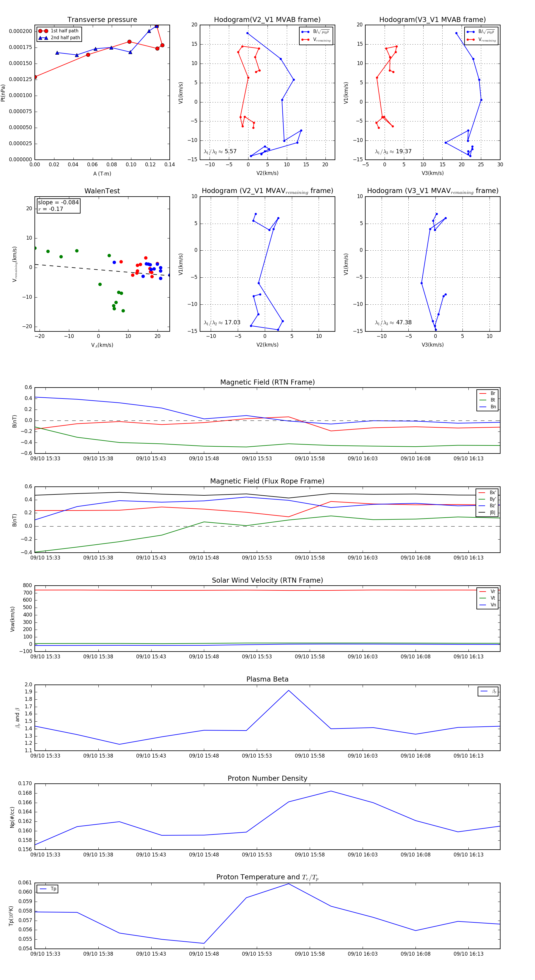
Task: Click the 'V_A(km/s)' x-axis label of WalenTest
Action: 102,345
